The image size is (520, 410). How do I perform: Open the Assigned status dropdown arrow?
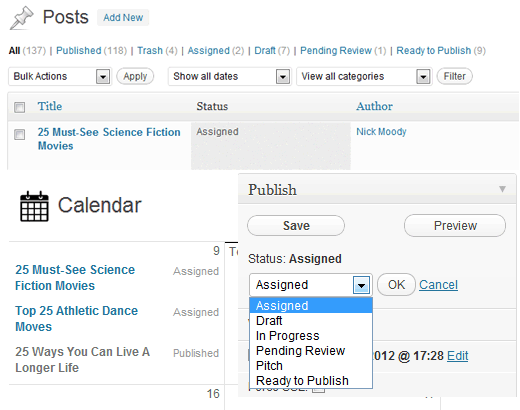[361, 285]
